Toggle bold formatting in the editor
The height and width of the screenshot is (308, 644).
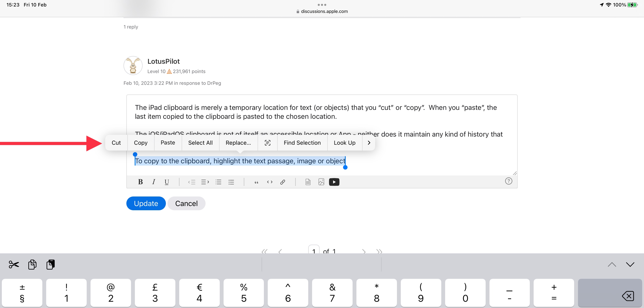coord(140,182)
